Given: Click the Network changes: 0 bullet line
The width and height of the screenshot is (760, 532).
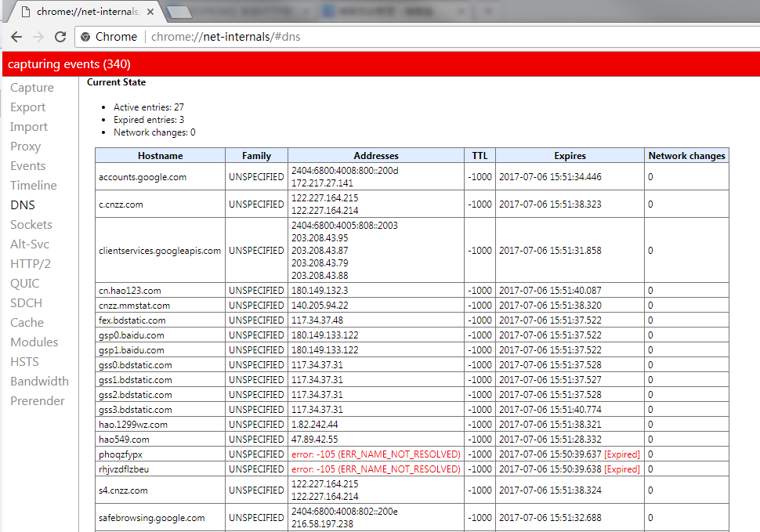Looking at the screenshot, I should (154, 132).
